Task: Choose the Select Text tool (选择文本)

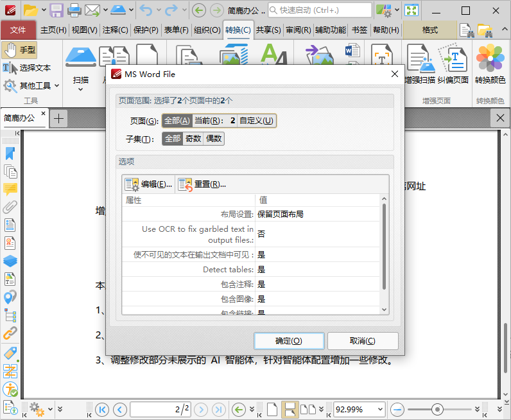Action: (27, 68)
